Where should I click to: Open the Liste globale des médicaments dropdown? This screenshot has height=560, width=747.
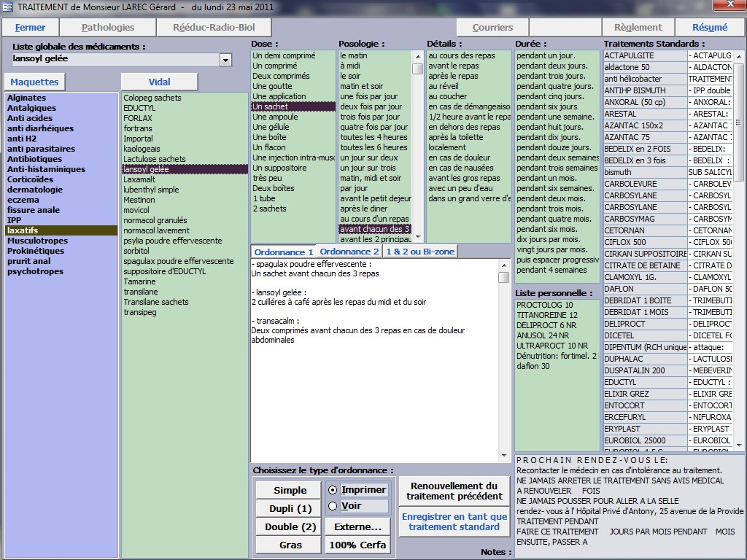coord(225,60)
